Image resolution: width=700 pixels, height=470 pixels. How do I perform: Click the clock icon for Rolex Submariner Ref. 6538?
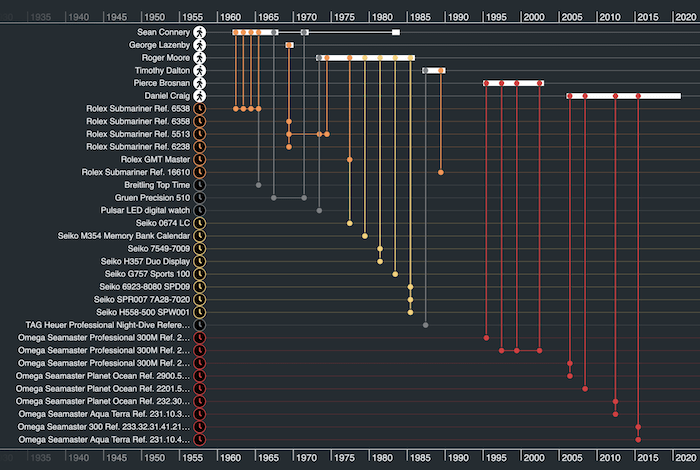[x=200, y=108]
